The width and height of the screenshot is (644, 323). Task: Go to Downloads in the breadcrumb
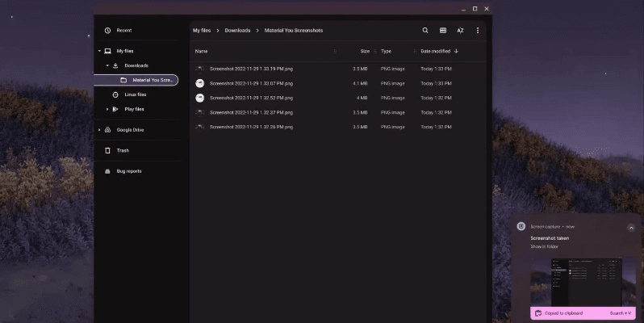point(237,31)
